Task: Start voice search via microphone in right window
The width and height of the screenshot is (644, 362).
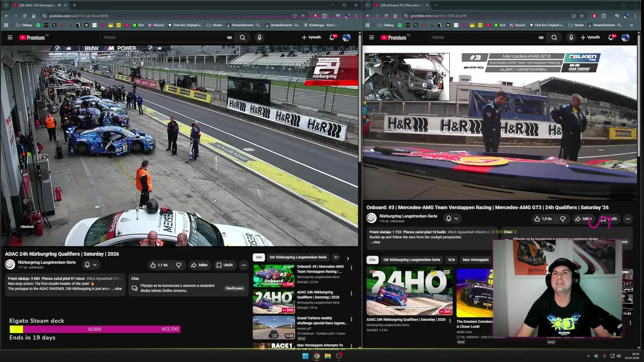Action: [571, 37]
